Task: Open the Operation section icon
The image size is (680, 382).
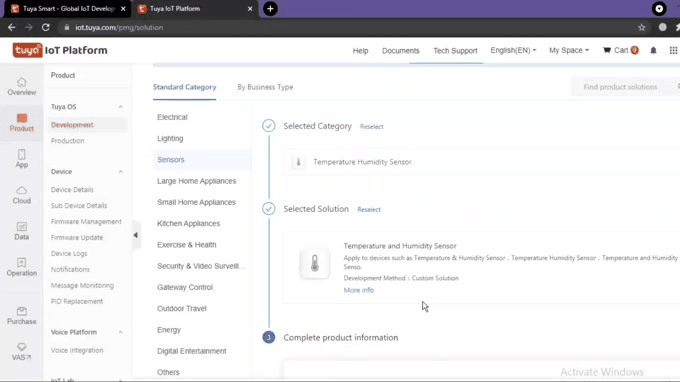Action: point(22,267)
